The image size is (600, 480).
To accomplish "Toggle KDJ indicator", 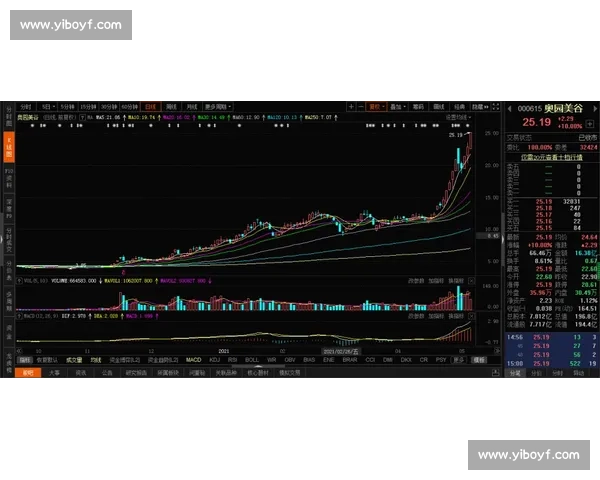I will 215,360.
